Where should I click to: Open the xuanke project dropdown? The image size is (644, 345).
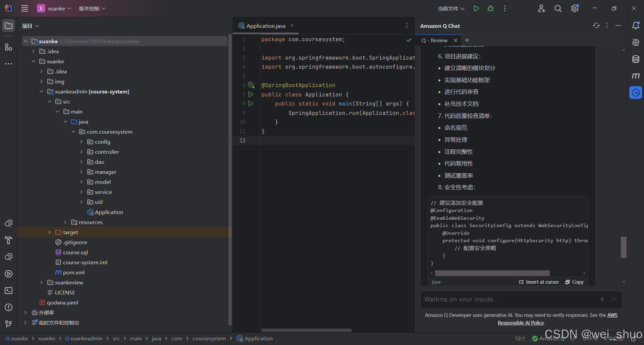pyautogui.click(x=54, y=8)
